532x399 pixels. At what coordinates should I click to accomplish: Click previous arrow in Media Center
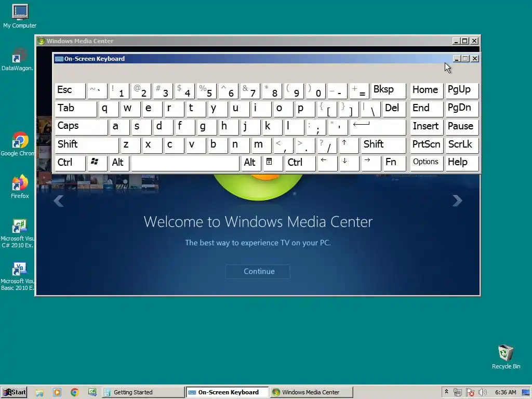pyautogui.click(x=59, y=201)
